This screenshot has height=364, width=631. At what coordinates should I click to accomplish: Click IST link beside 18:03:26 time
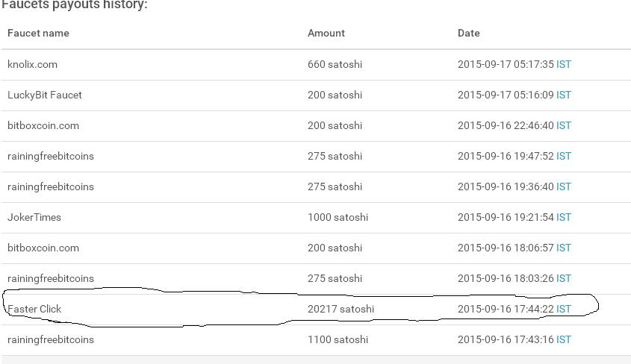coord(563,278)
